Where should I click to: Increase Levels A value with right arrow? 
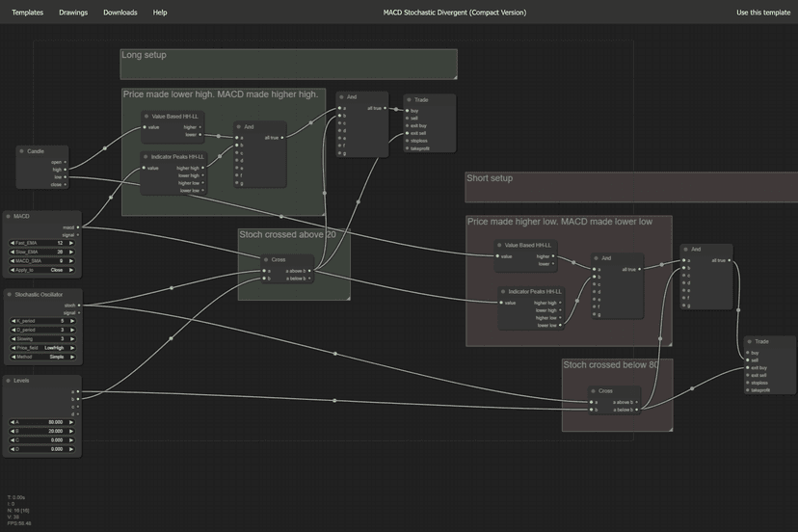71,422
